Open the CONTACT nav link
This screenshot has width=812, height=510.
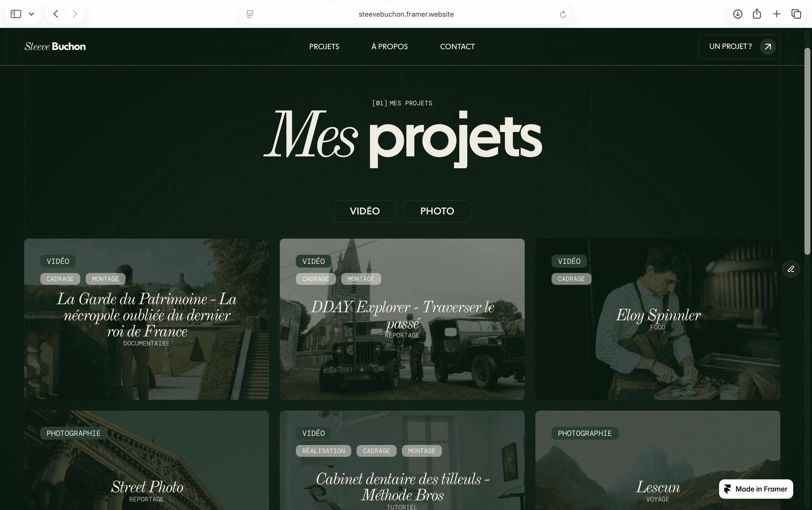pos(457,46)
